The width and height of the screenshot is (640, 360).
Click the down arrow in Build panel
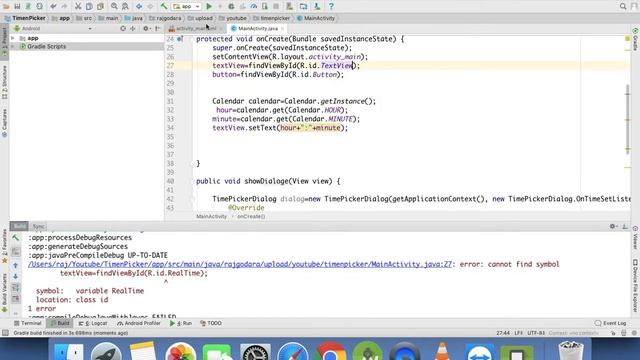(x=16, y=276)
